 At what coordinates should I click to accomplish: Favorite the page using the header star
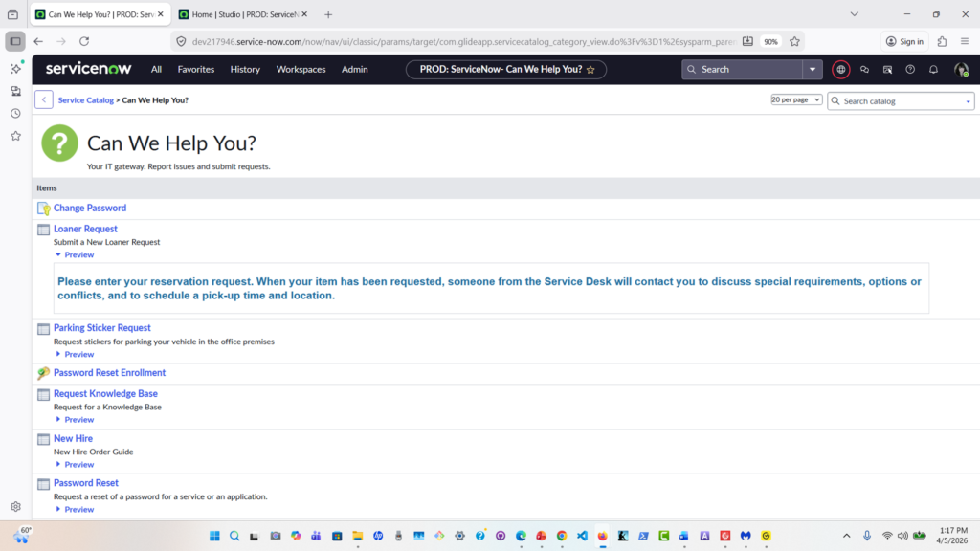[590, 70]
